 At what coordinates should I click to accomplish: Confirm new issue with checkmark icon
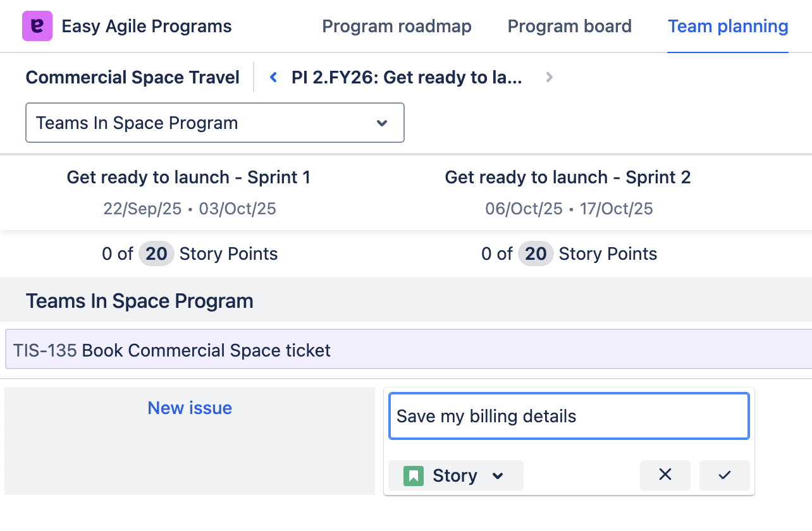click(x=724, y=475)
